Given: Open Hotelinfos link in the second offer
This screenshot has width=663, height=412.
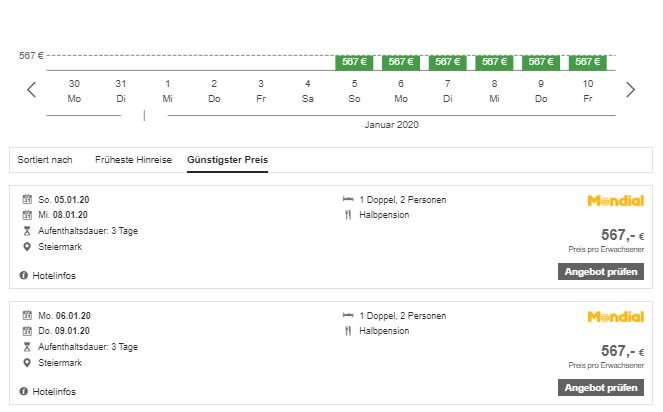Looking at the screenshot, I should pos(53,391).
